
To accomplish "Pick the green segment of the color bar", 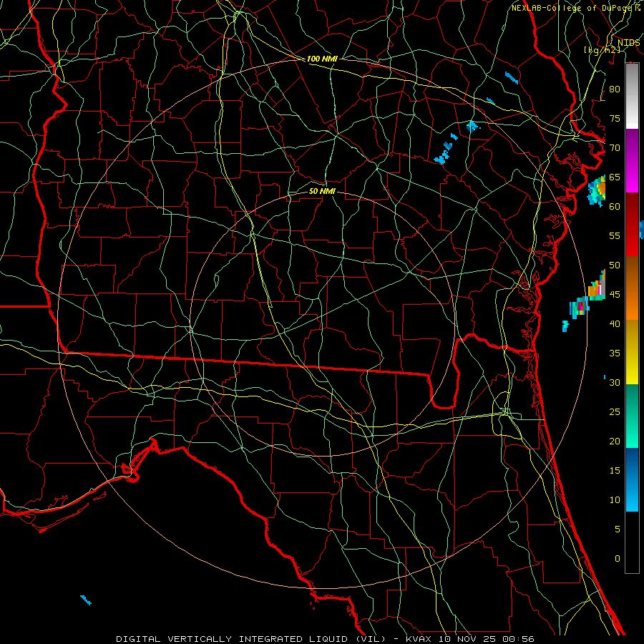I will click(x=632, y=416).
